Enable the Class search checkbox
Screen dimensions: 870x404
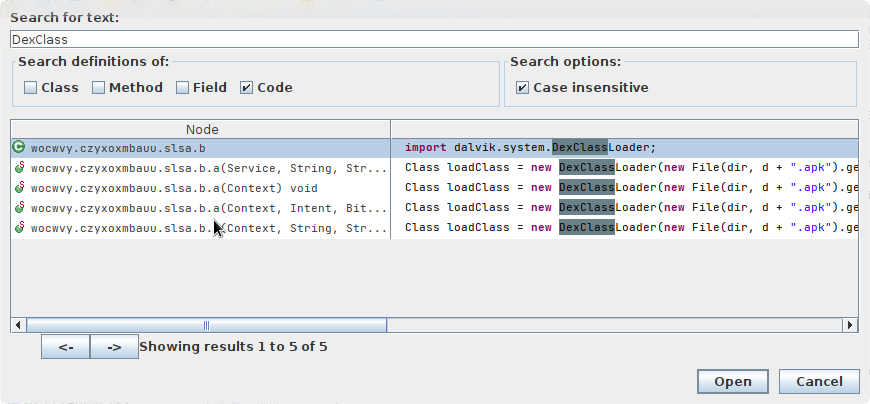[31, 88]
